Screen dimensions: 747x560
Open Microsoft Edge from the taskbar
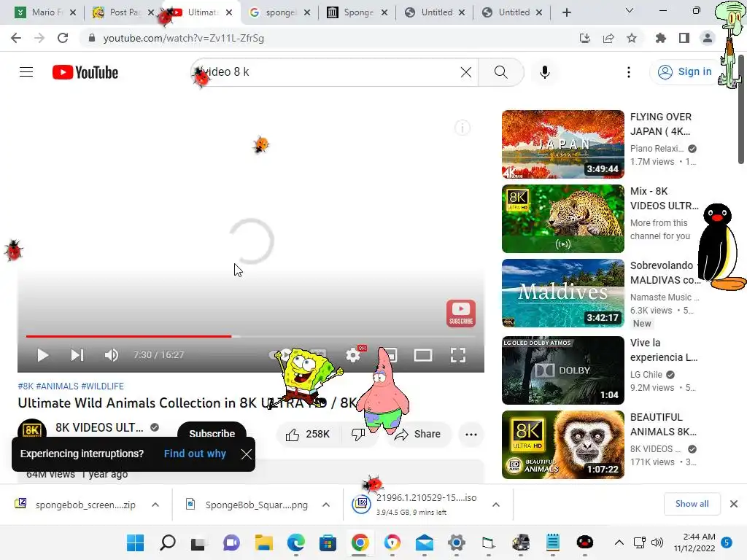(296, 542)
